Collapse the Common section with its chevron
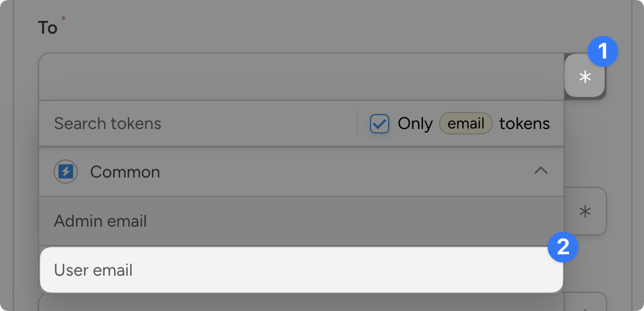Viewport: 644px width, 311px height. (x=541, y=171)
